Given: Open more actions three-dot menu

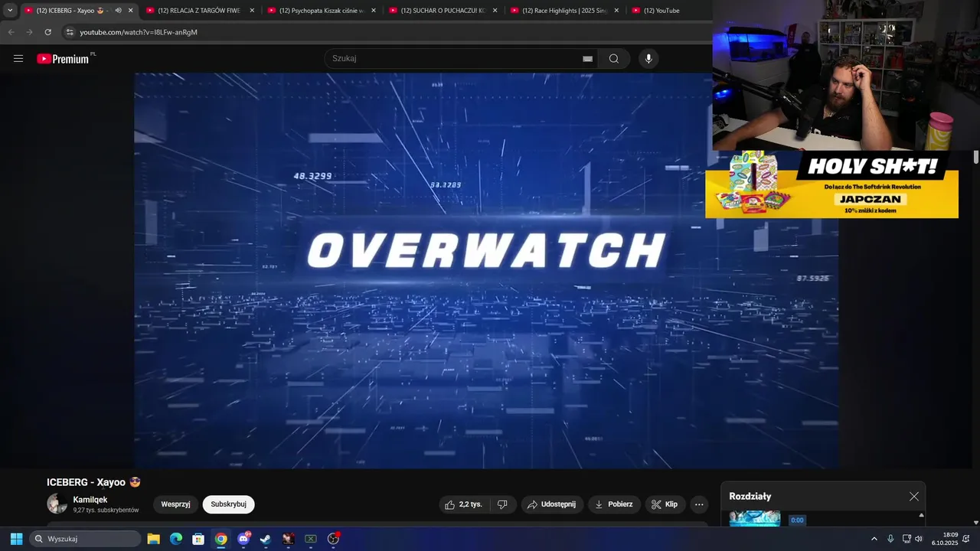Looking at the screenshot, I should [x=698, y=504].
